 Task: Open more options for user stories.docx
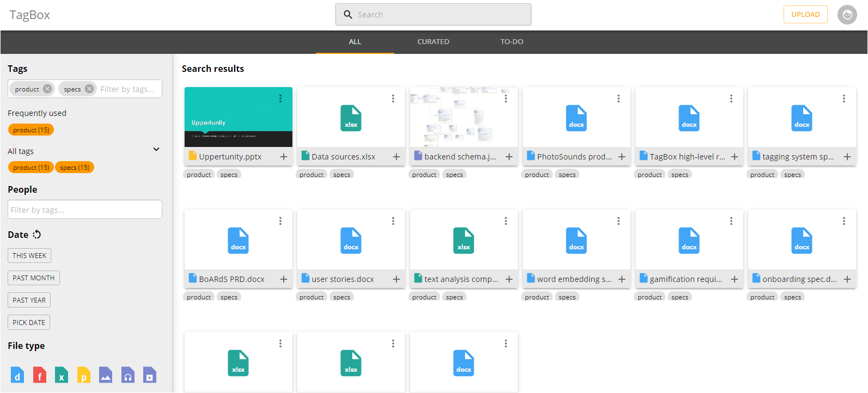[393, 221]
